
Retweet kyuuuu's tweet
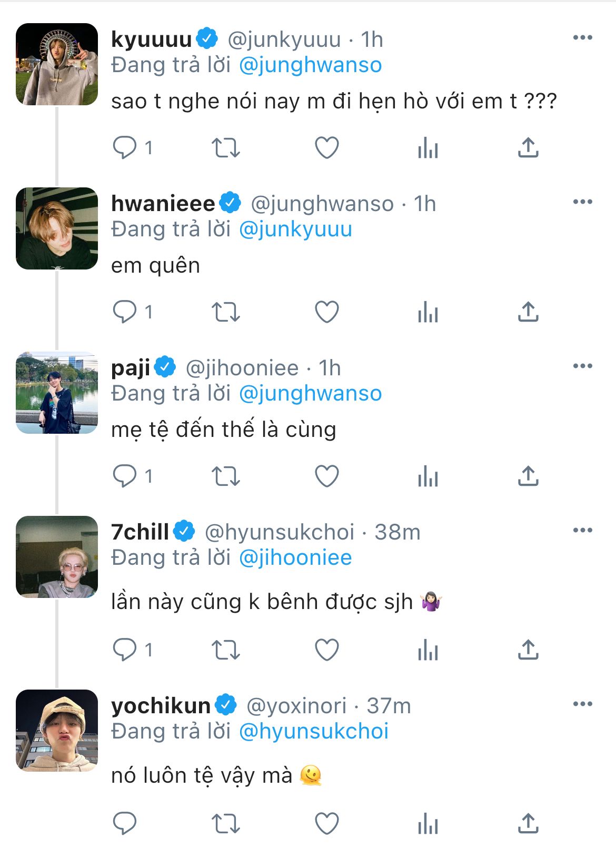[x=226, y=148]
